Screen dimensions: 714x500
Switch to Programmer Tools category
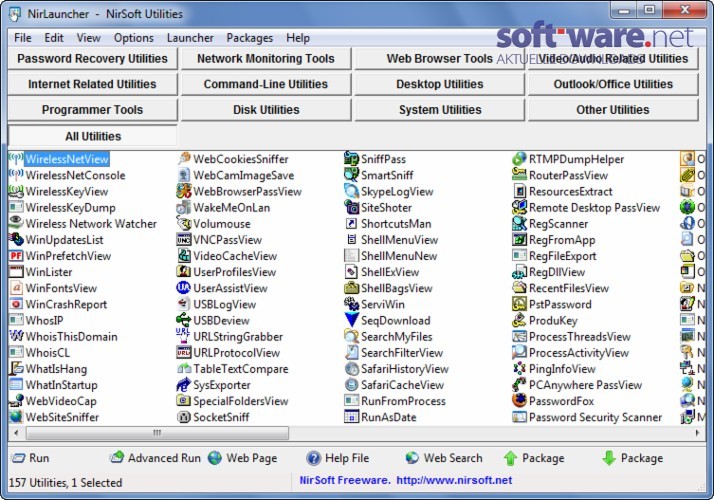pos(92,110)
